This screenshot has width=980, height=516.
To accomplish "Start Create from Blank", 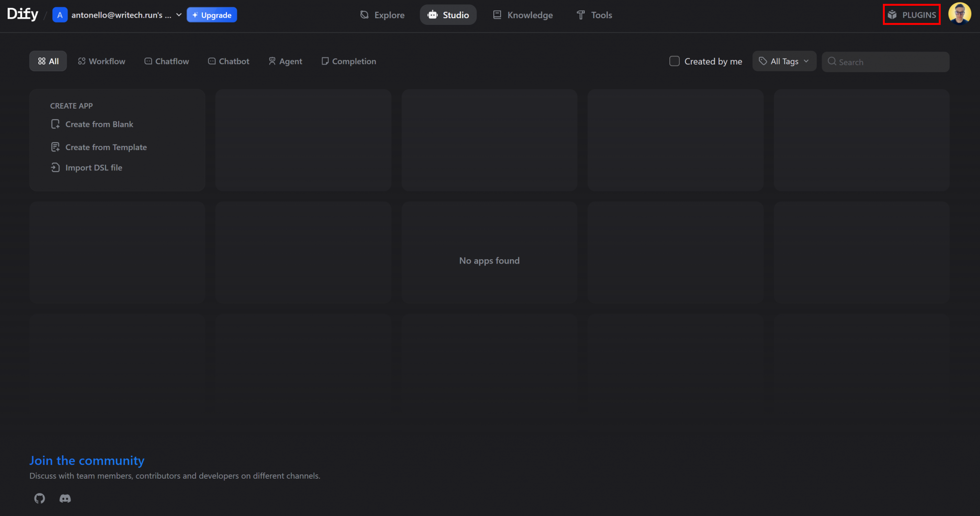I will [99, 124].
